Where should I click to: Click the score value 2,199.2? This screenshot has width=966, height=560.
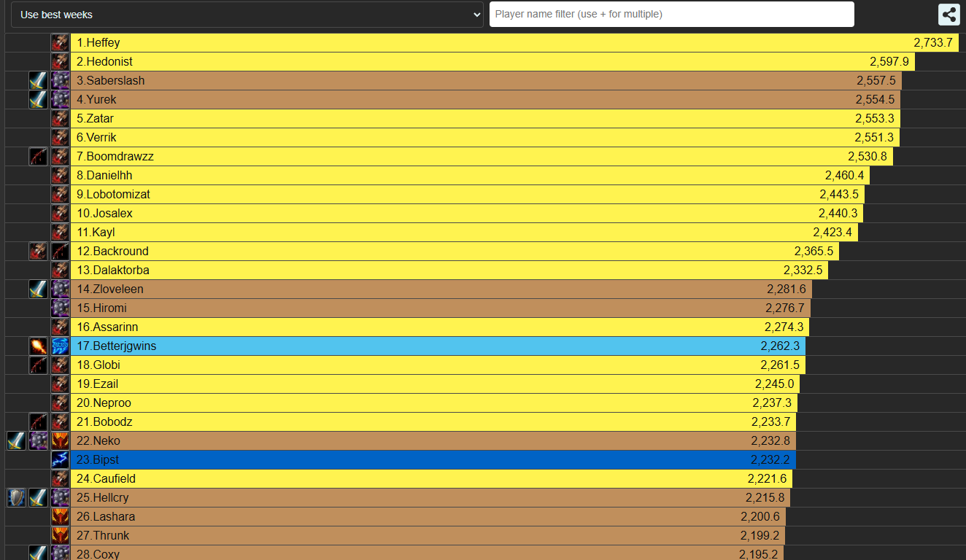click(760, 536)
